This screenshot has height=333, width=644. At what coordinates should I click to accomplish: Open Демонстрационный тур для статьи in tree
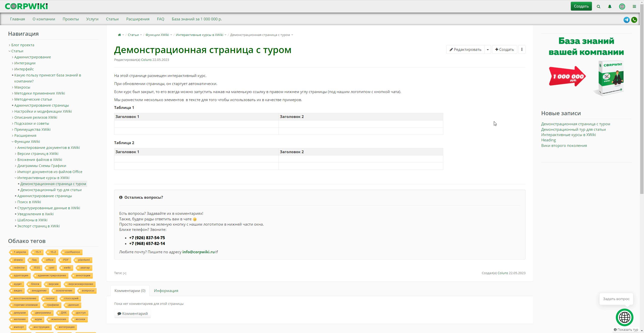51,190
